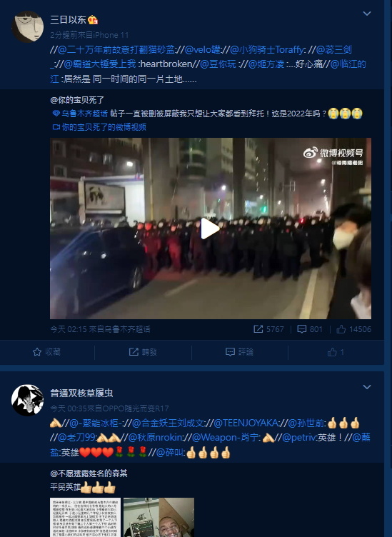View the text screenshot thumbnail

click(85, 517)
